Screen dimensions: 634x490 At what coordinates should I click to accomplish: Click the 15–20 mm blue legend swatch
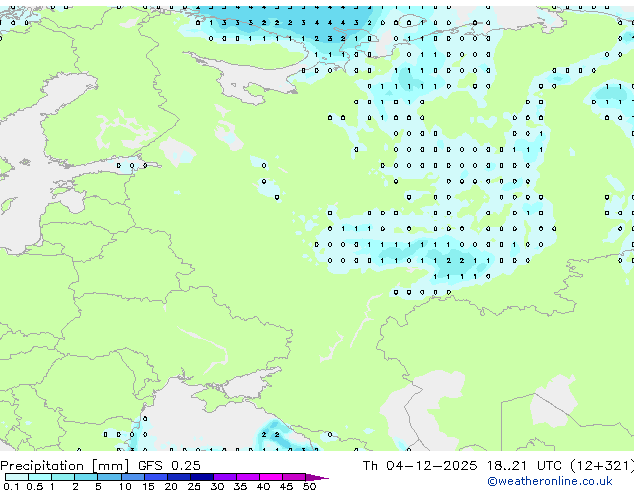[156, 477]
